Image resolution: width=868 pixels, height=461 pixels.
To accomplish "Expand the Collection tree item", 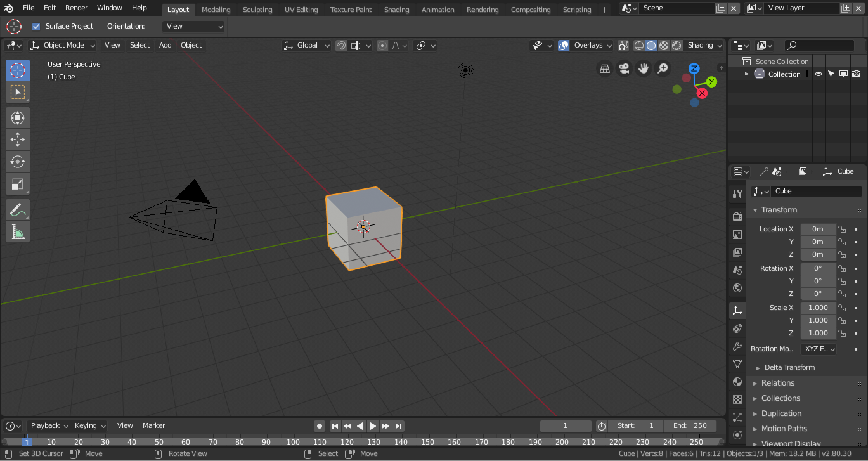I will tap(746, 74).
